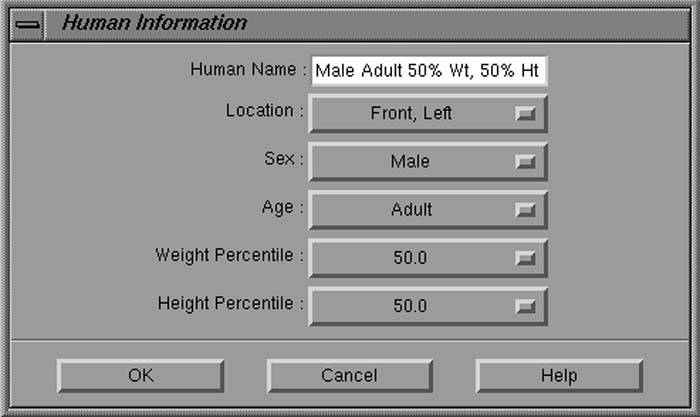
Task: Dismiss the dialog with the Cancel button
Action: [349, 376]
